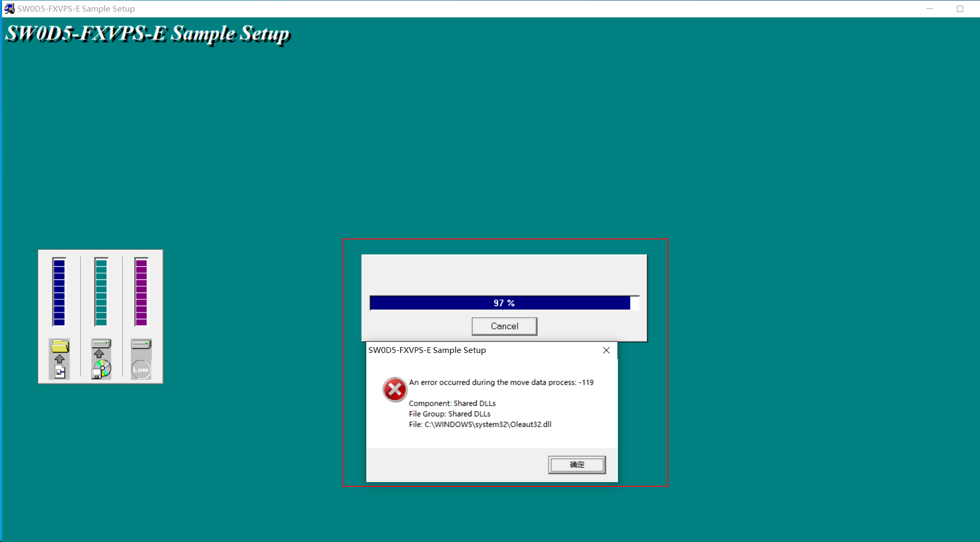Image resolution: width=980 pixels, height=542 pixels.
Task: Click the 97 % progress bar
Action: (x=504, y=303)
